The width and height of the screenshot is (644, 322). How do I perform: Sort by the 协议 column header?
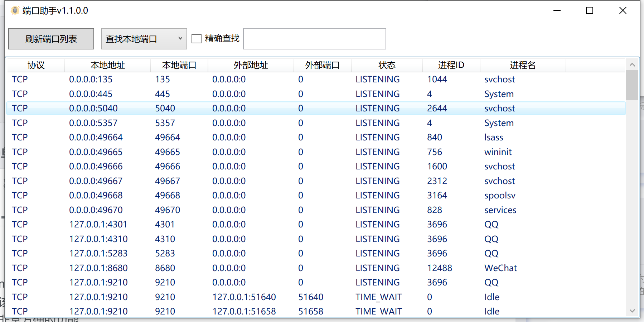36,65
